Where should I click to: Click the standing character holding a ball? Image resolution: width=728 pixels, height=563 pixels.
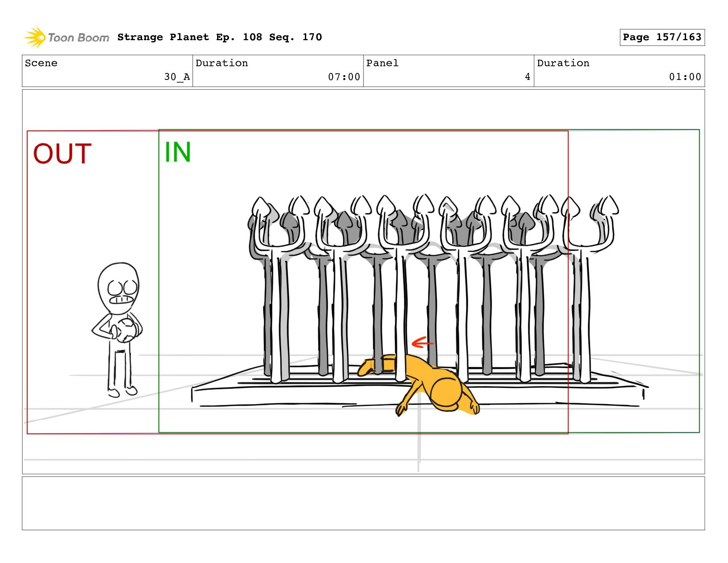pos(117,330)
